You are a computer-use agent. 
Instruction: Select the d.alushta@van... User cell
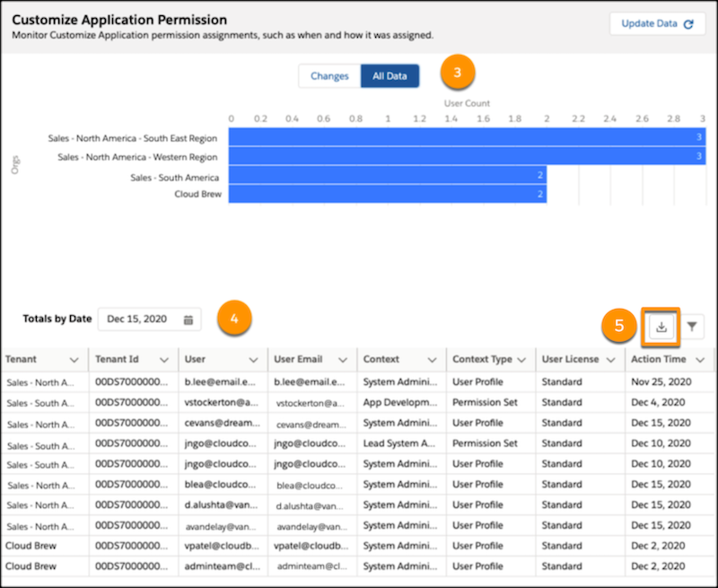pyautogui.click(x=223, y=505)
